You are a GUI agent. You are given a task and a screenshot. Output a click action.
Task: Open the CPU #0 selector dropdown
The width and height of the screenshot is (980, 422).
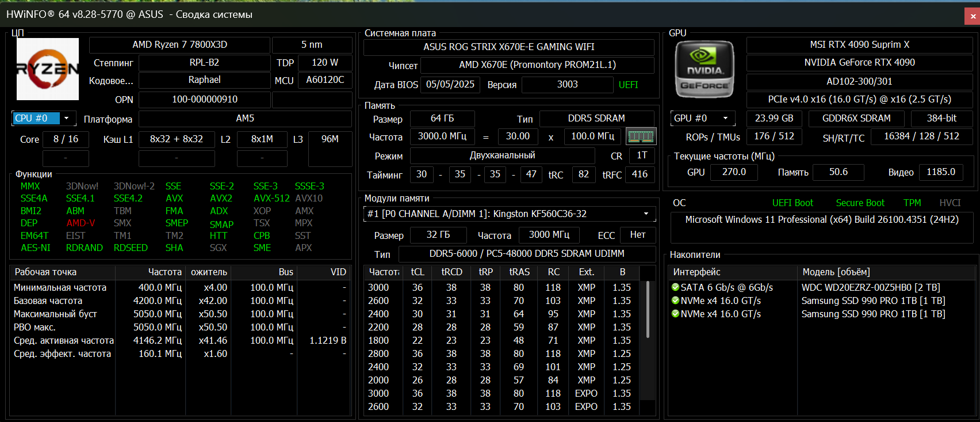coord(44,118)
